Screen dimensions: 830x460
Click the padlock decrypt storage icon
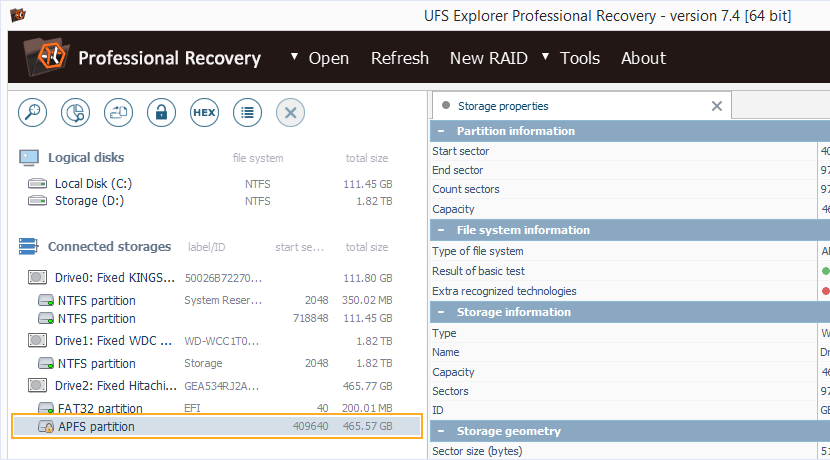(161, 113)
